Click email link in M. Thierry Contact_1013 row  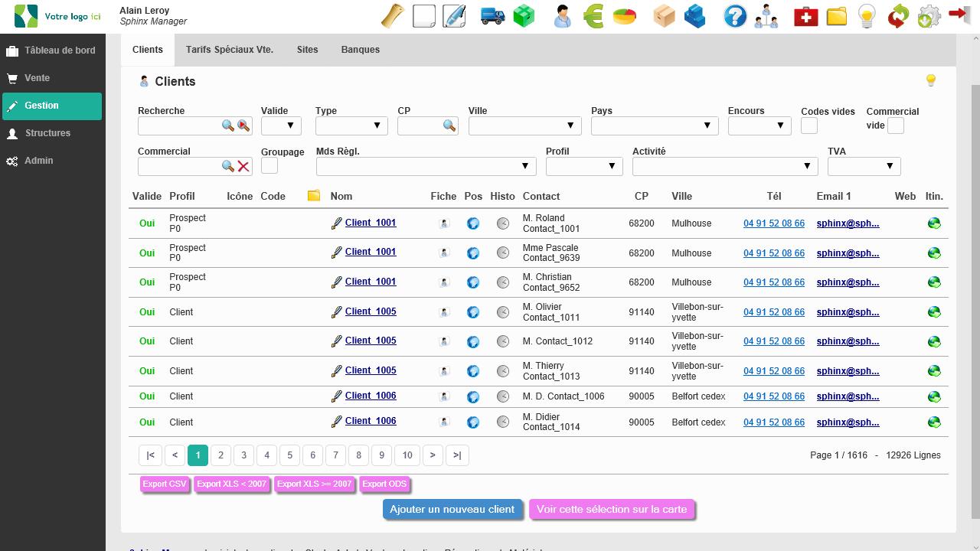tap(848, 371)
